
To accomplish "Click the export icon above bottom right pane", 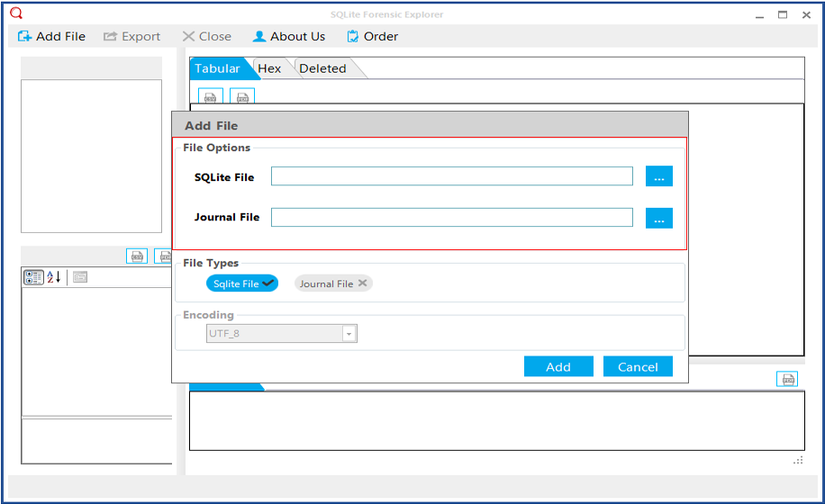I will pos(786,379).
